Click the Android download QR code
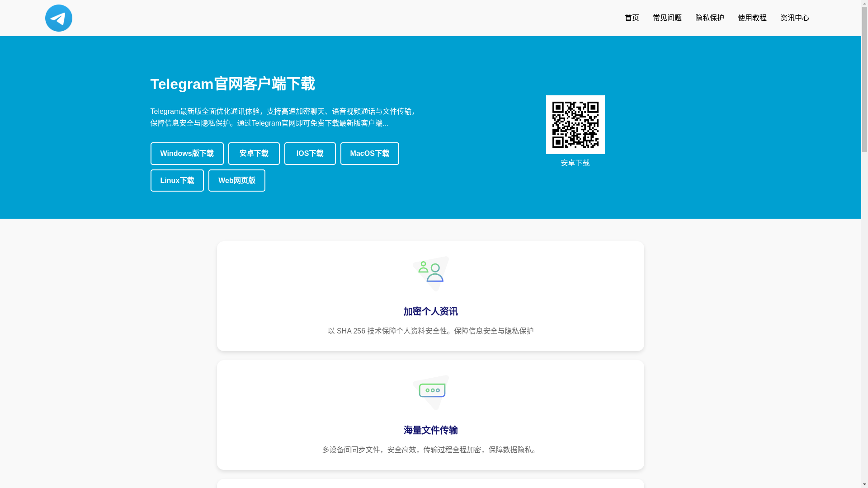Viewport: 868px width, 488px height. pos(575,125)
